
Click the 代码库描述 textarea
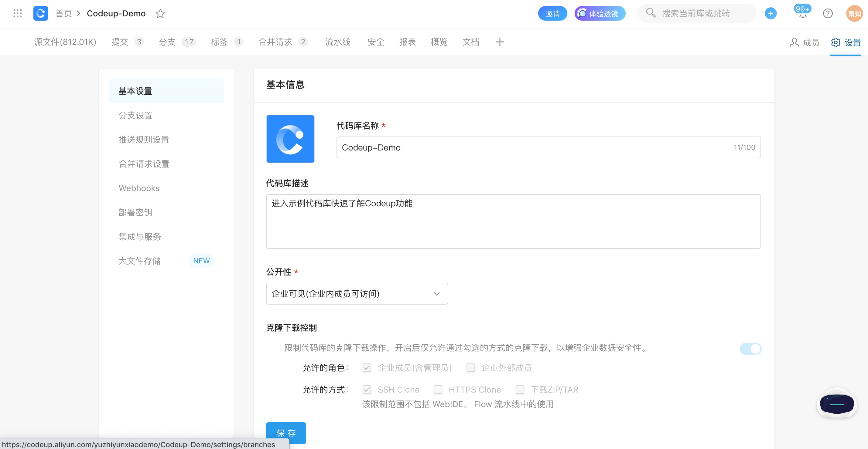tap(513, 221)
